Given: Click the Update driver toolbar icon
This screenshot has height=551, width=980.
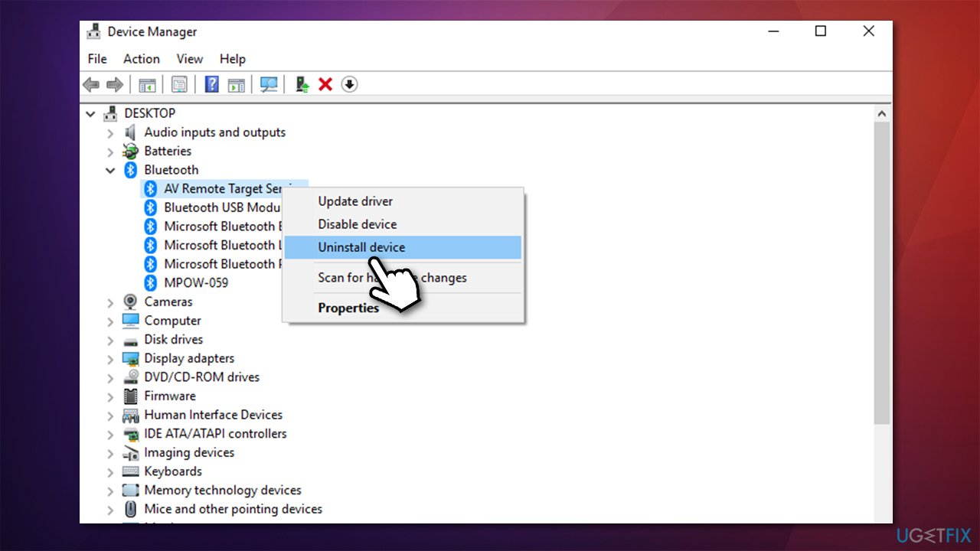Looking at the screenshot, I should pyautogui.click(x=301, y=84).
